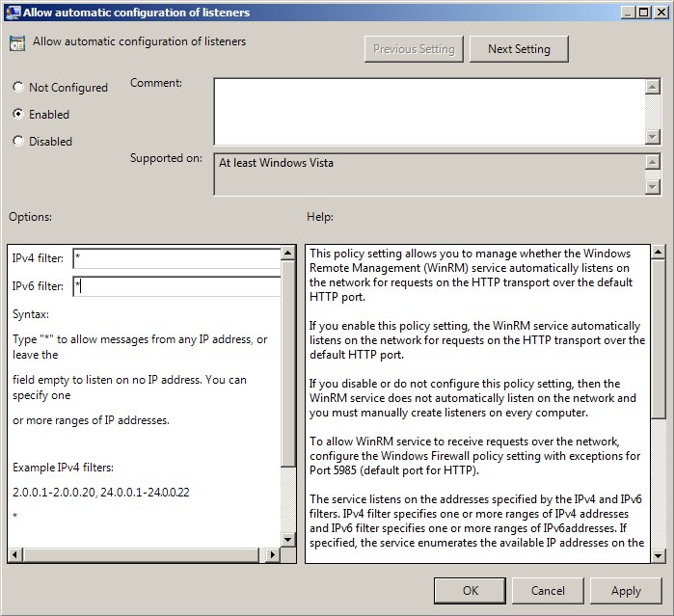Click inside the IPv6 filter field
This screenshot has width=674, height=616.
coord(176,286)
